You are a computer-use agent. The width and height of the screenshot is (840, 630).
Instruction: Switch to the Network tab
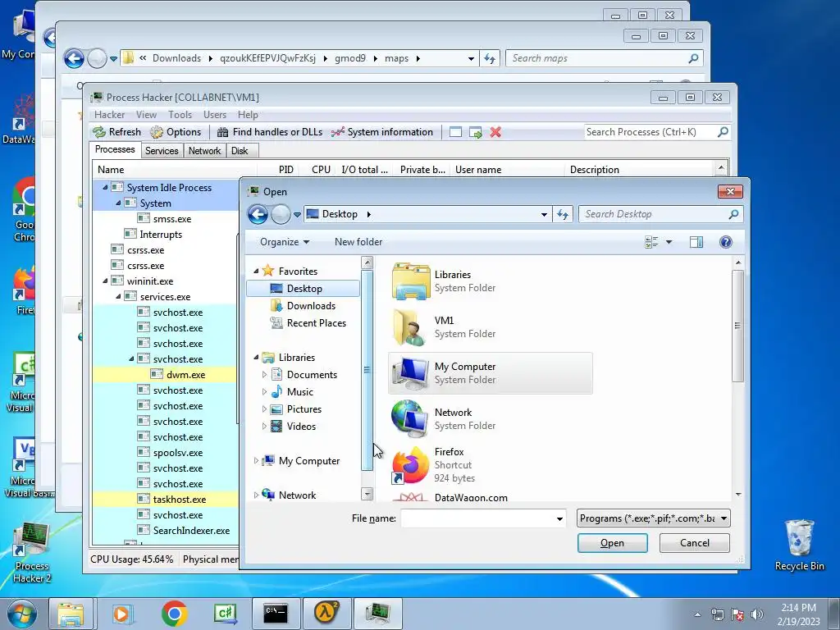(204, 151)
